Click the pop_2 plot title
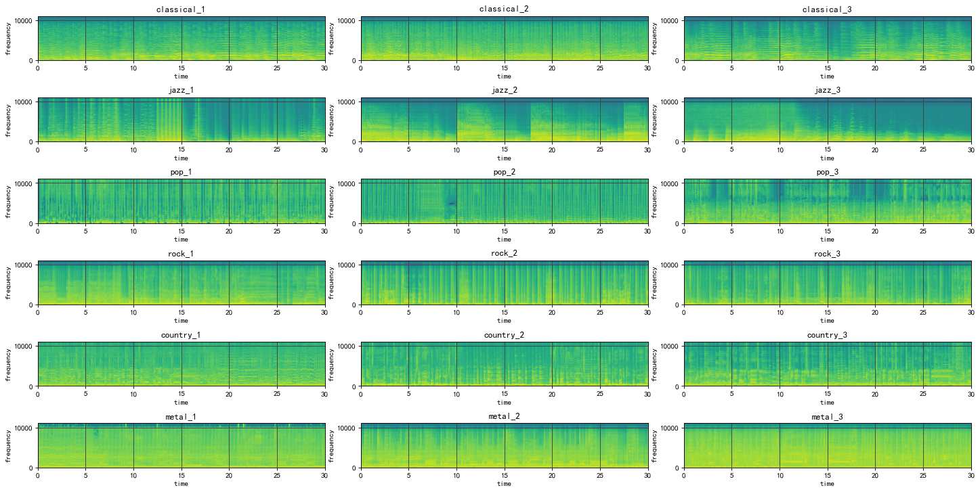Viewport: 980px width, 492px height. coord(504,173)
